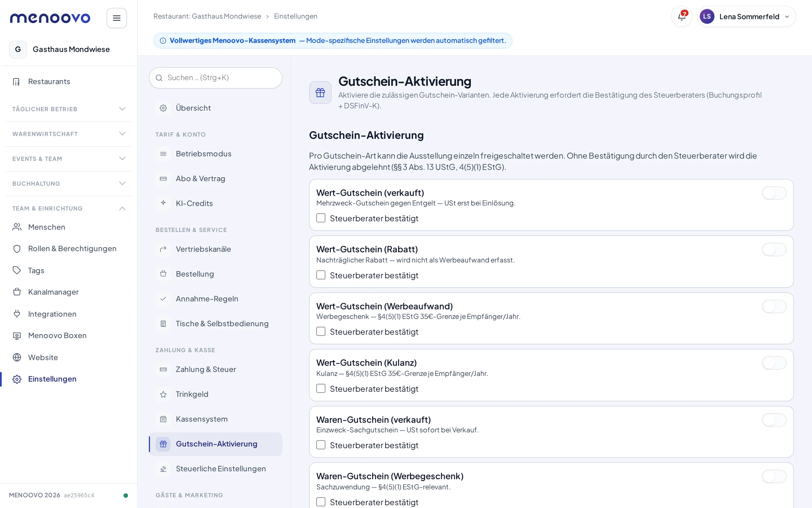Click the Restaurants building icon
The image size is (812, 508).
coord(16,82)
